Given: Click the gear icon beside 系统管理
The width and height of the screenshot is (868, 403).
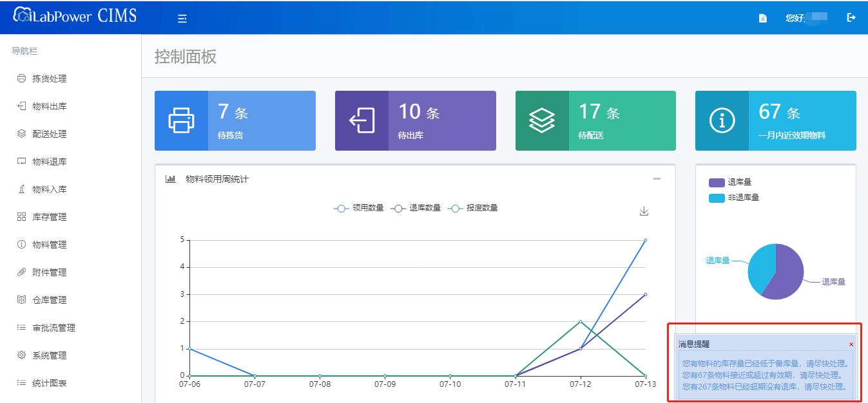Looking at the screenshot, I should point(21,355).
